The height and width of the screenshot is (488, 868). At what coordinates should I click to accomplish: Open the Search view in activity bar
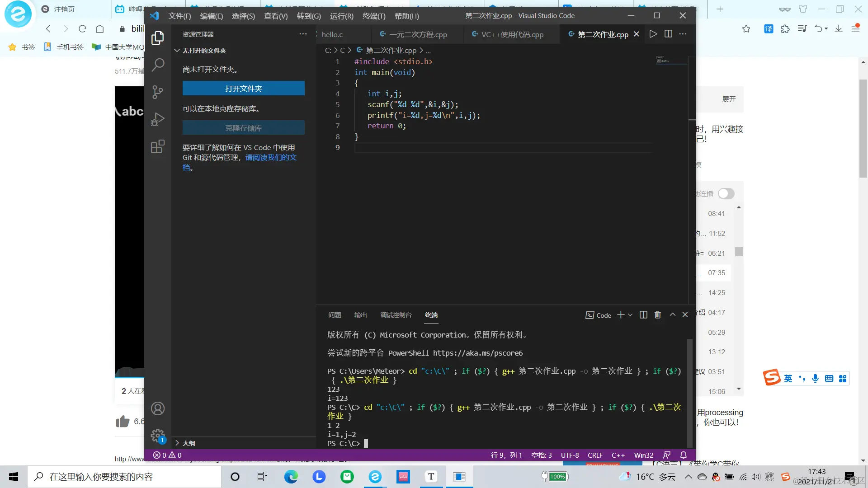(x=157, y=65)
